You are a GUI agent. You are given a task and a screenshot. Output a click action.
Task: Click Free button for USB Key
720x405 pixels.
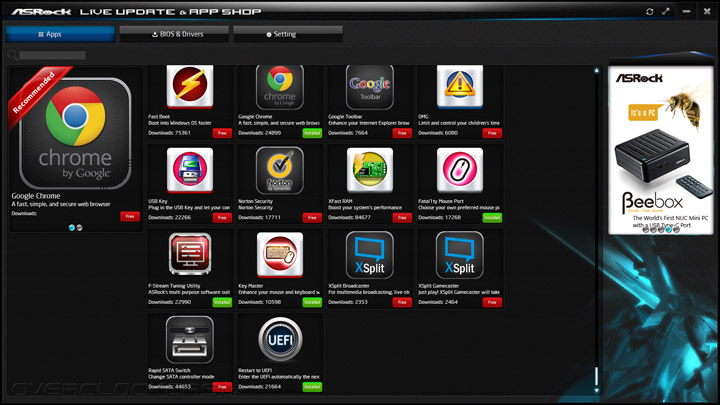pos(222,218)
